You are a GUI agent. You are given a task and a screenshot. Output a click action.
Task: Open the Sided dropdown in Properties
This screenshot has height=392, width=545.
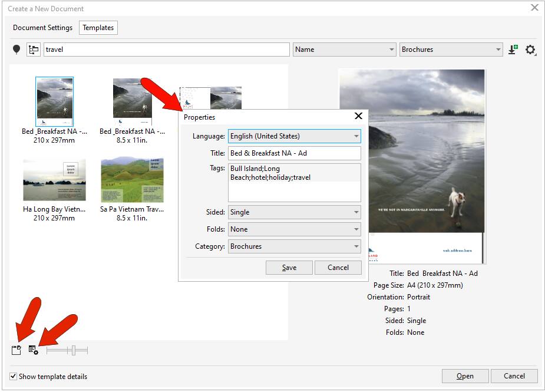tap(357, 212)
